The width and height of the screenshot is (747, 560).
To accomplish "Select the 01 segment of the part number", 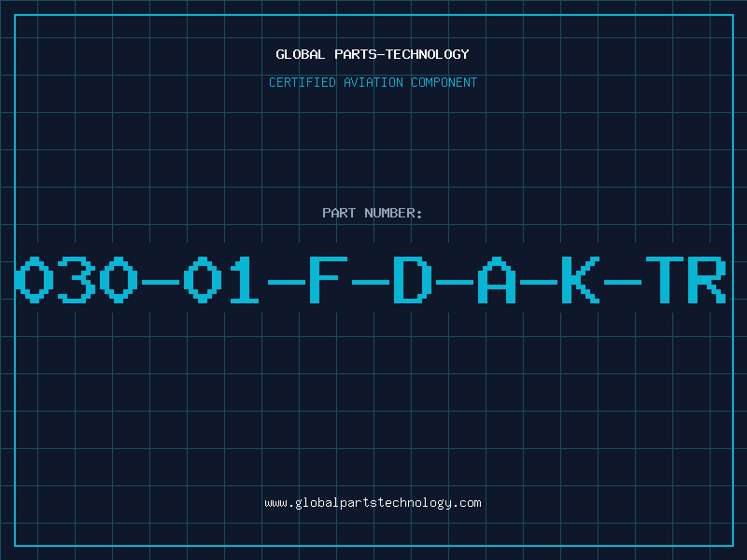I will click(221, 279).
